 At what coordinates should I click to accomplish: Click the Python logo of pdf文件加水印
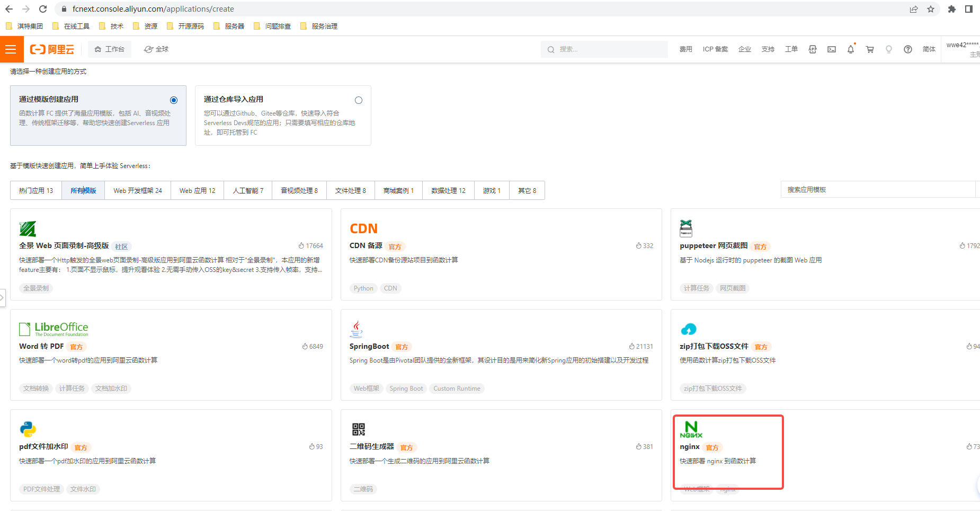(x=28, y=429)
